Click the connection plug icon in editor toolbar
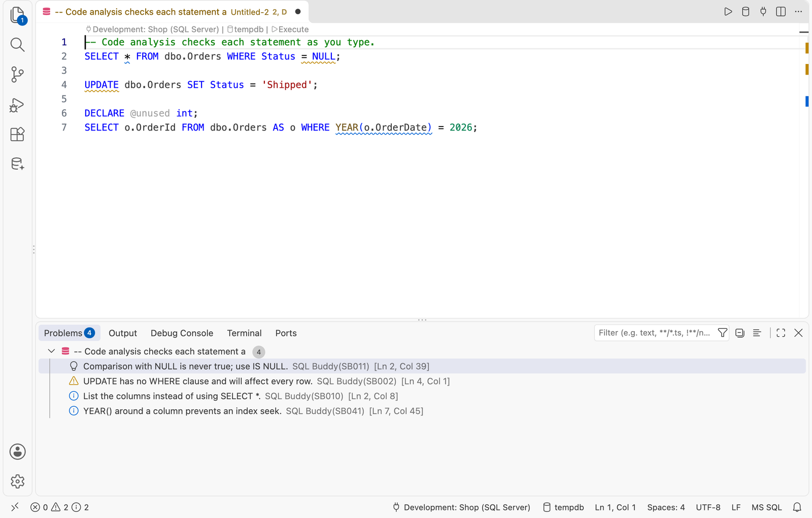Image resolution: width=812 pixels, height=518 pixels. coord(763,12)
